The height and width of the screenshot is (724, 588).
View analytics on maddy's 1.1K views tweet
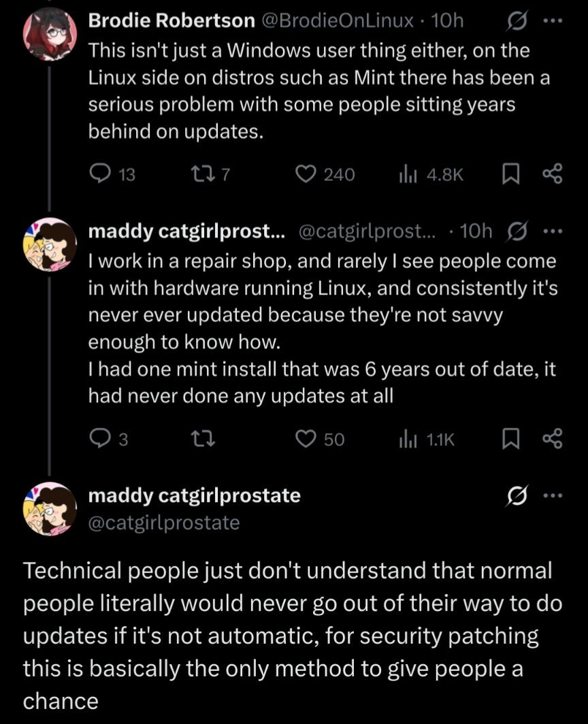tap(408, 440)
